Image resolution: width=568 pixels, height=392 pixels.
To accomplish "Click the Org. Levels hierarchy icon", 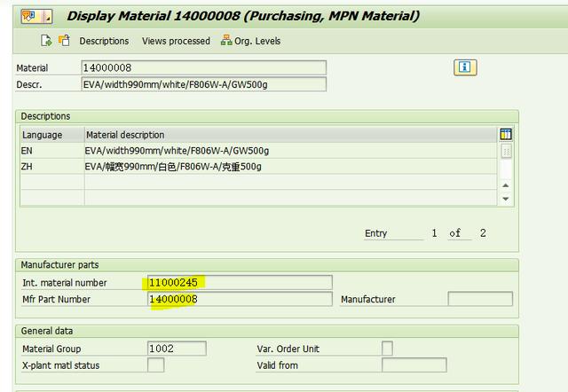I will tap(226, 40).
